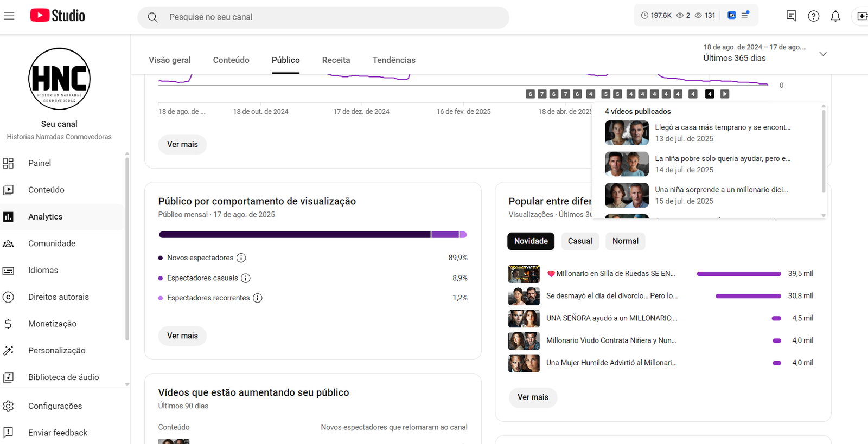The image size is (868, 444).
Task: Click the 89,9% value for Novos espectadores
Action: [x=458, y=258]
